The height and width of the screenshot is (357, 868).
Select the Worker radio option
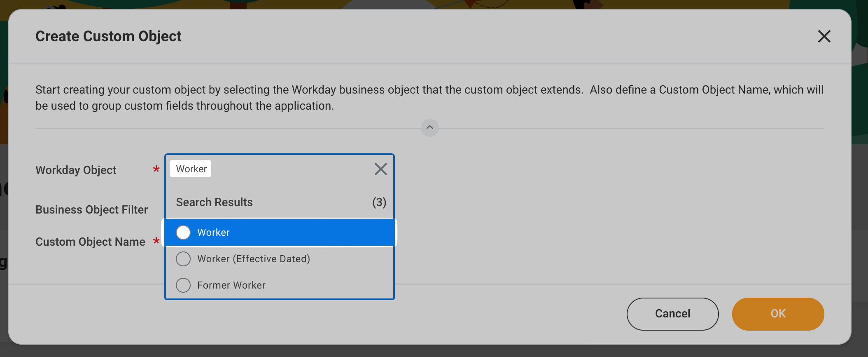183,233
